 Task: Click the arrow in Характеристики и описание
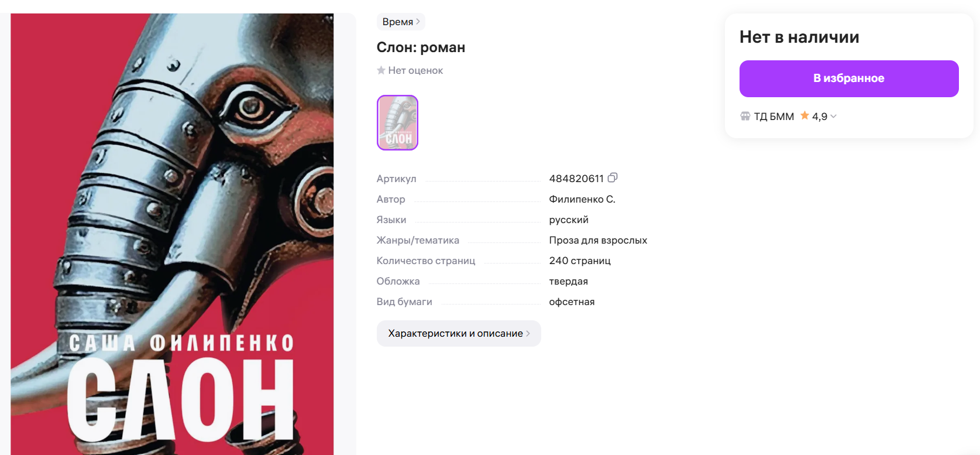[528, 333]
